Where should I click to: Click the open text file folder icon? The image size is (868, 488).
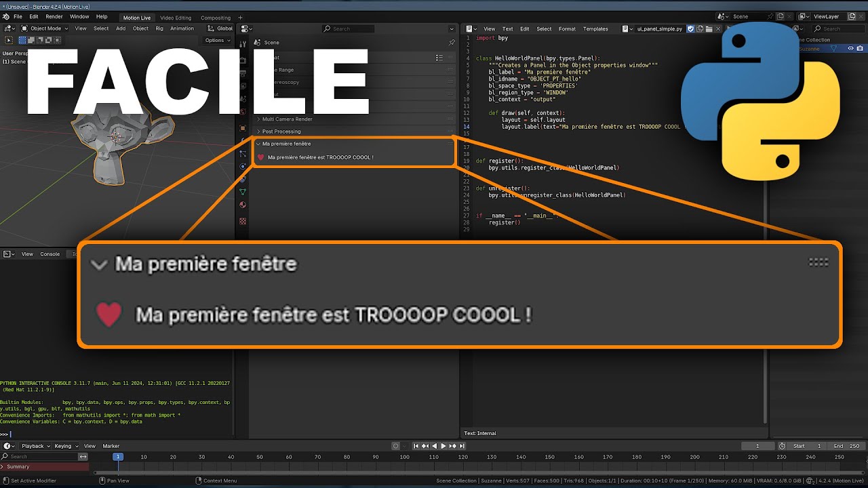pyautogui.click(x=709, y=28)
